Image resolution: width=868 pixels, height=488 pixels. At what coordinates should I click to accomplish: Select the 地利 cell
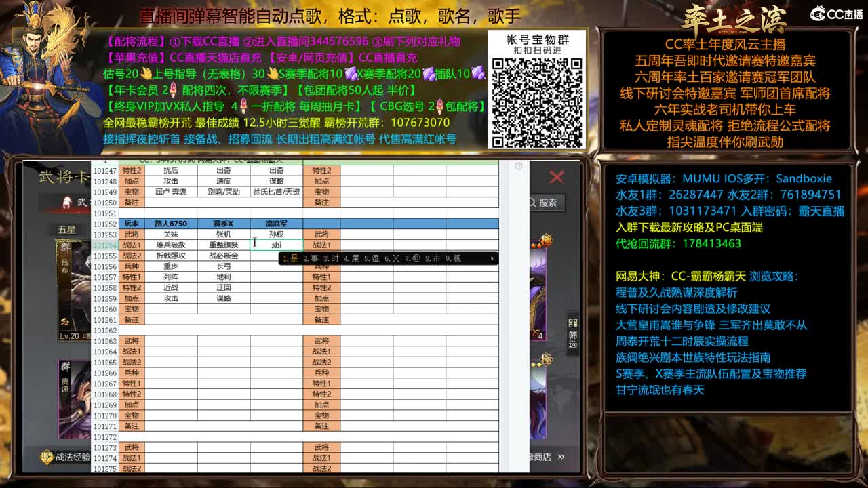pos(224,277)
